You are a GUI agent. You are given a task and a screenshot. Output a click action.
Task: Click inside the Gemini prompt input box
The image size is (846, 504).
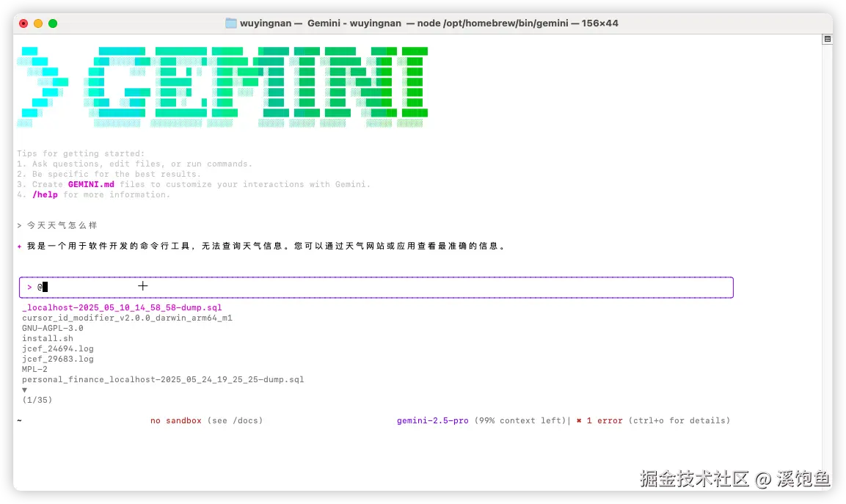pos(376,287)
